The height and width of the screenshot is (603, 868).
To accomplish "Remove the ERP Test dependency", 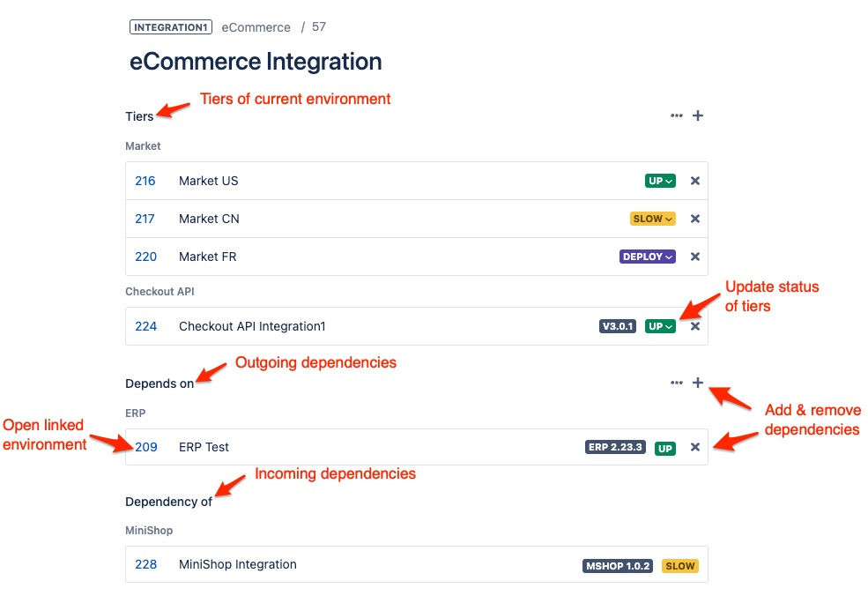I will point(694,447).
